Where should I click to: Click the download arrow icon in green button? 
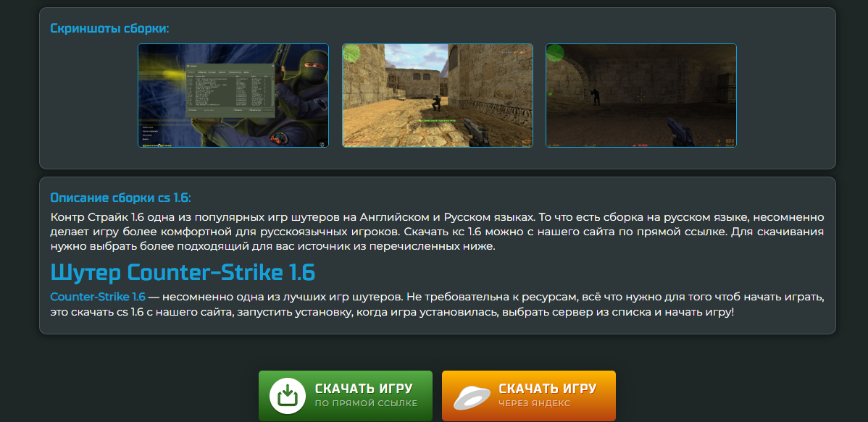click(288, 396)
